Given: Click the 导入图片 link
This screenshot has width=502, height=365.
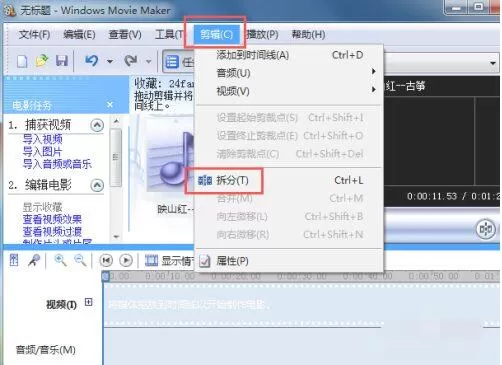Looking at the screenshot, I should [42, 152].
